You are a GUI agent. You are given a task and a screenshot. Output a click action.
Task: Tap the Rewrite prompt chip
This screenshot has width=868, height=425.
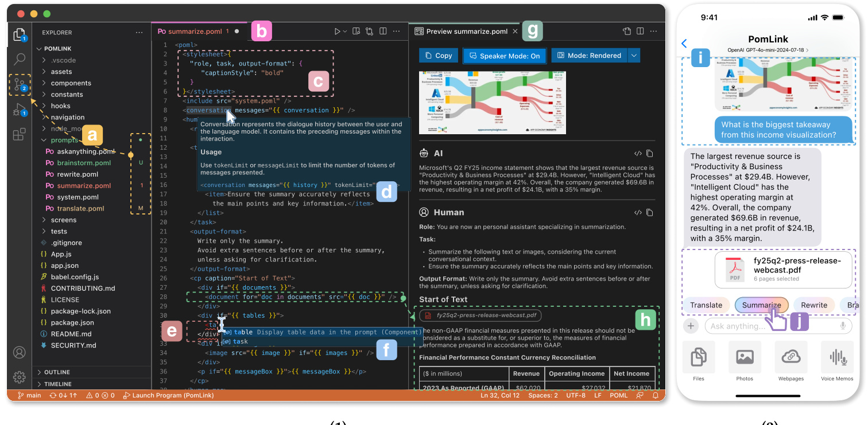point(814,305)
